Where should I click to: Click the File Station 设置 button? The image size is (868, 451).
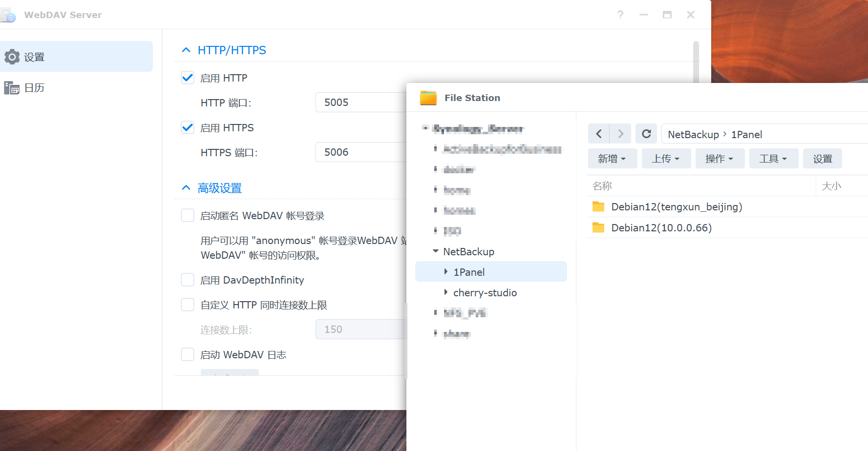[x=822, y=159]
